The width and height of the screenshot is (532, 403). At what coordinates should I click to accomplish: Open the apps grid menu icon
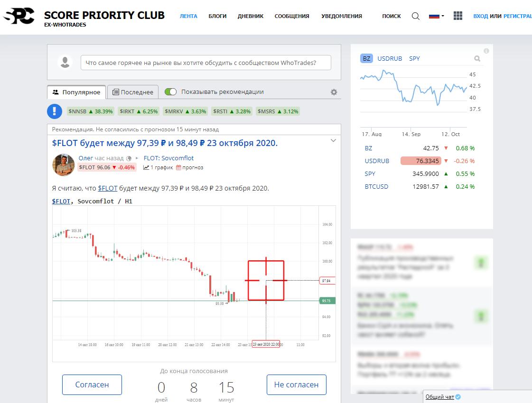click(457, 16)
